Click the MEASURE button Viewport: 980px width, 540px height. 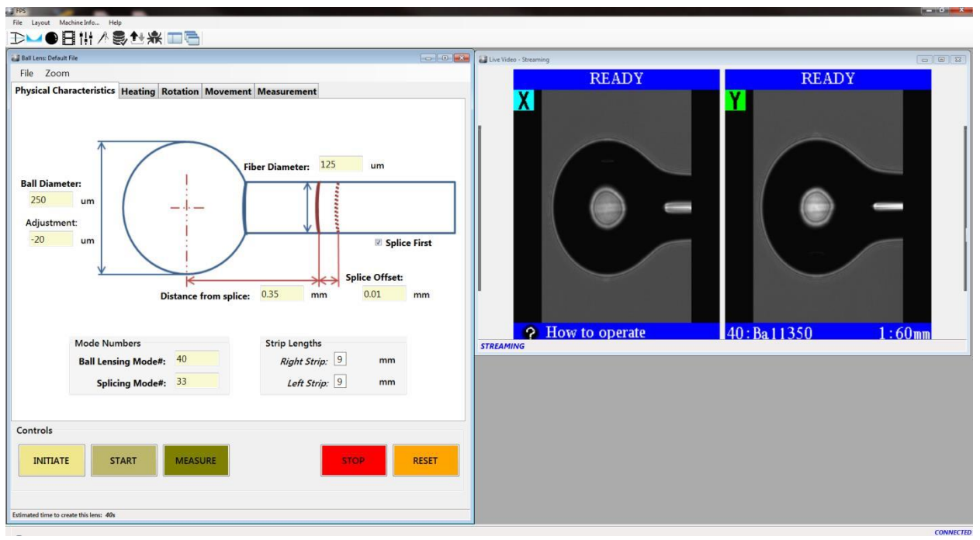(x=196, y=460)
